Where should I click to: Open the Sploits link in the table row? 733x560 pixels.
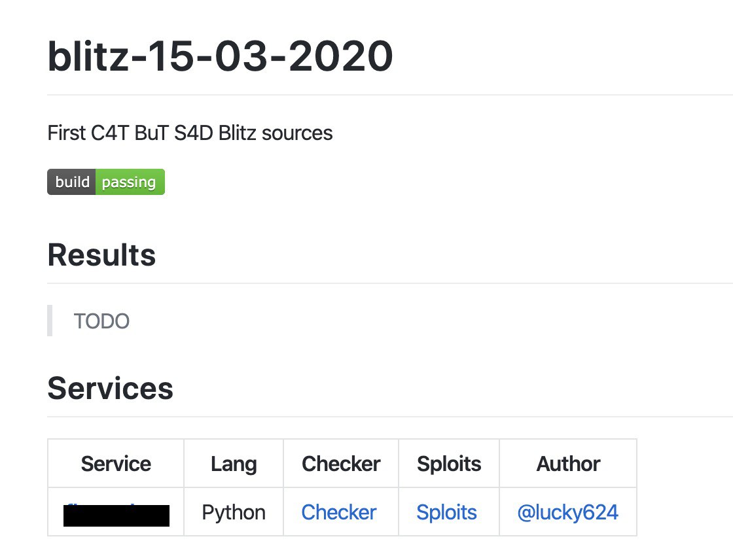pyautogui.click(x=446, y=512)
